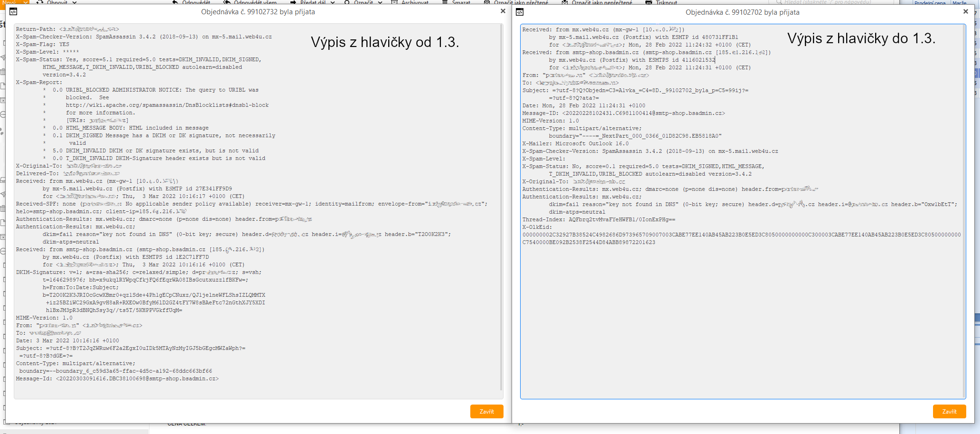Click the 'X-Spam-Status: Yes, score=5.1' line
980x434 pixels.
139,59
